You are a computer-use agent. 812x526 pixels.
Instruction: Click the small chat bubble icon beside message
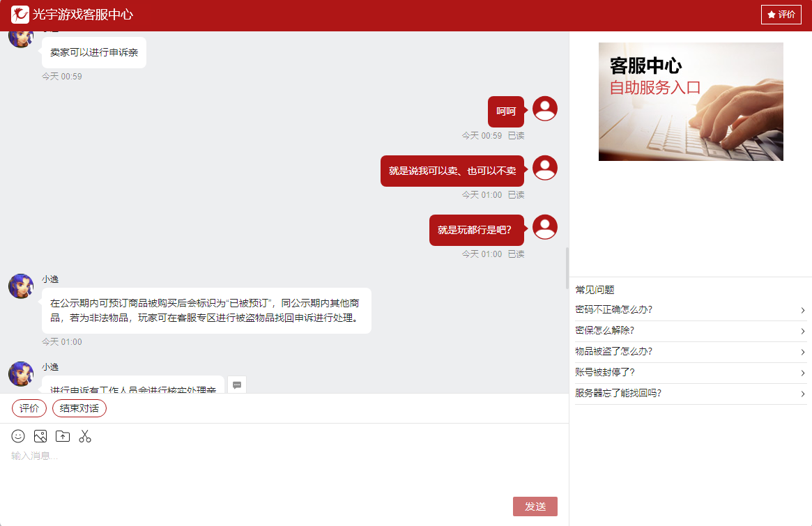(x=237, y=385)
